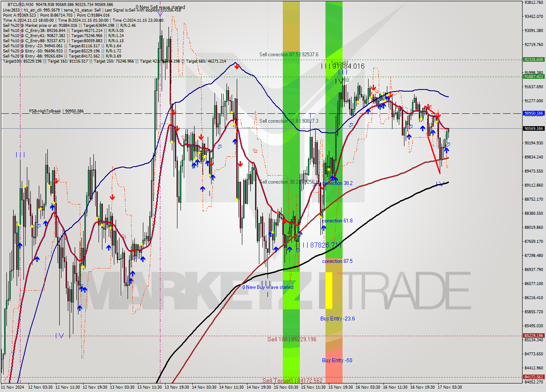Select the '16 Nov 11:30' time label
The width and height of the screenshot is (546, 392).
click(395, 387)
